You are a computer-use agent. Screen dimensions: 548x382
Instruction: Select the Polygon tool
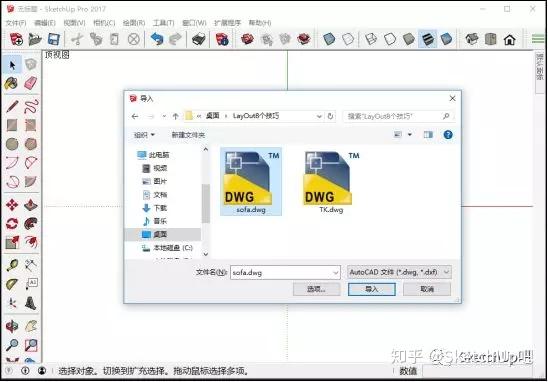tap(31, 144)
